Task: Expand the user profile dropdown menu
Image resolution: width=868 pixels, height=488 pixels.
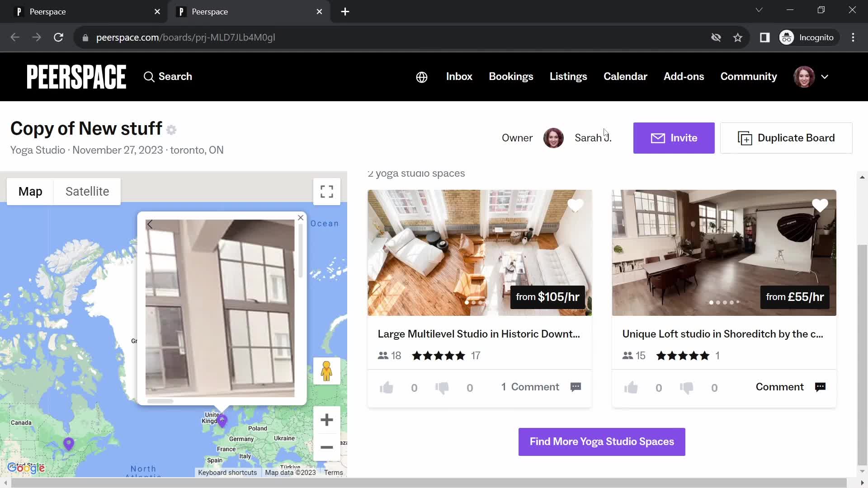Action: click(825, 76)
